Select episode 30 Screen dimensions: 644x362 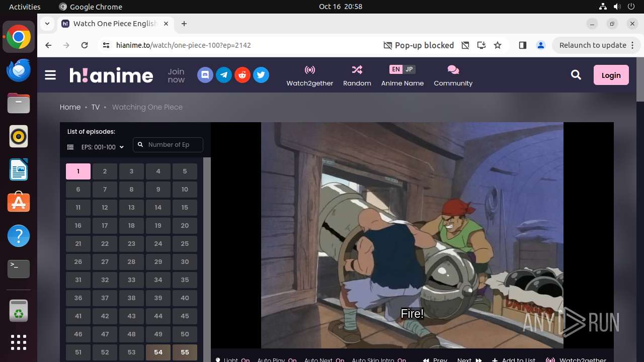[x=185, y=262]
